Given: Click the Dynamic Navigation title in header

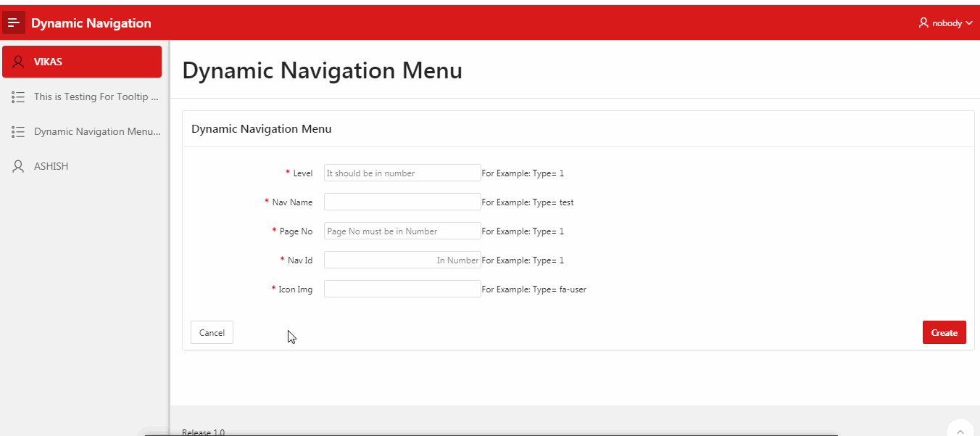Looking at the screenshot, I should pyautogui.click(x=89, y=22).
